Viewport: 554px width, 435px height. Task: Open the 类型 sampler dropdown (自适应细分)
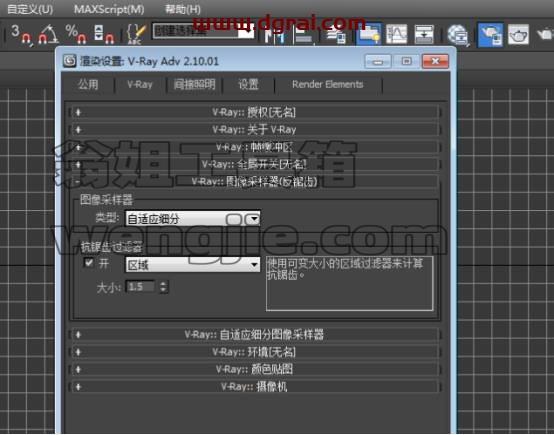point(193,219)
